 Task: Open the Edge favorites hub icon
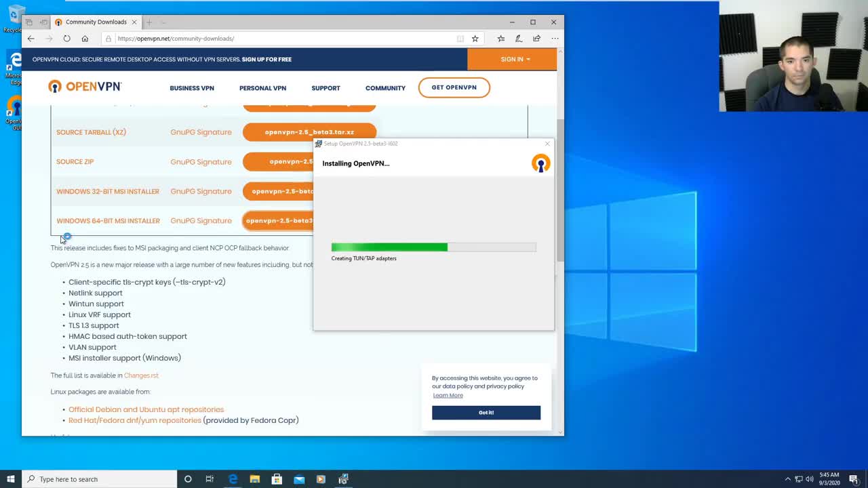501,39
